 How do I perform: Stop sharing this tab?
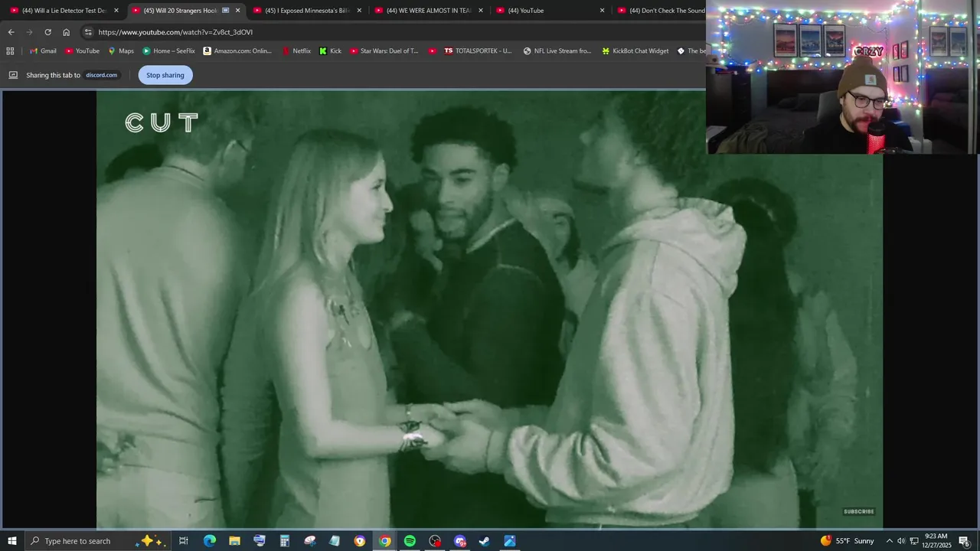tap(165, 75)
